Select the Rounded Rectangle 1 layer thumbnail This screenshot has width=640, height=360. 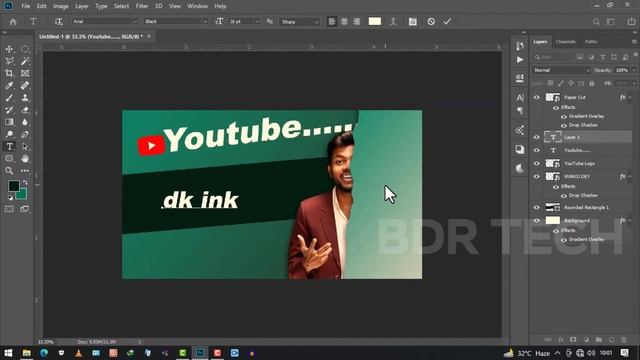click(x=553, y=207)
